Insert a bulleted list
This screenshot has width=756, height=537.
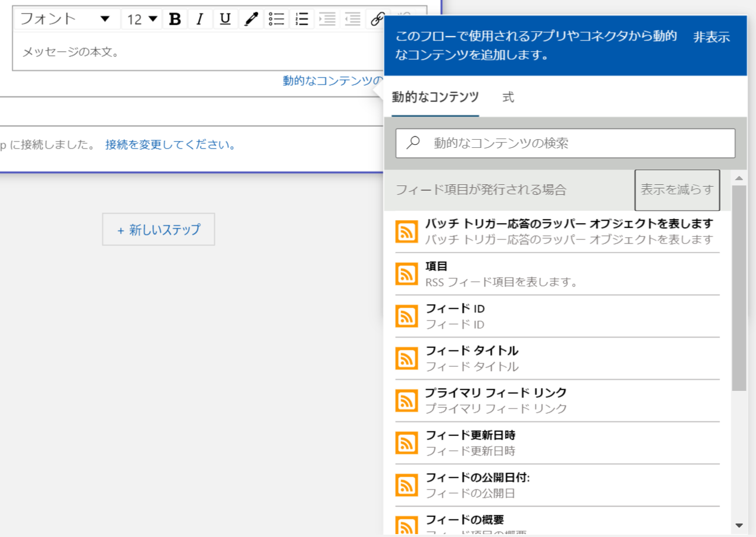pos(276,19)
